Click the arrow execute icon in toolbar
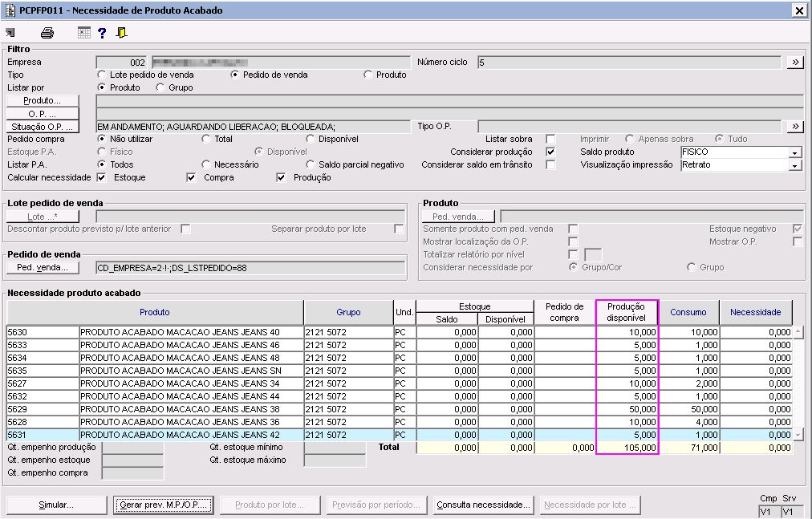The image size is (812, 519). point(10,33)
